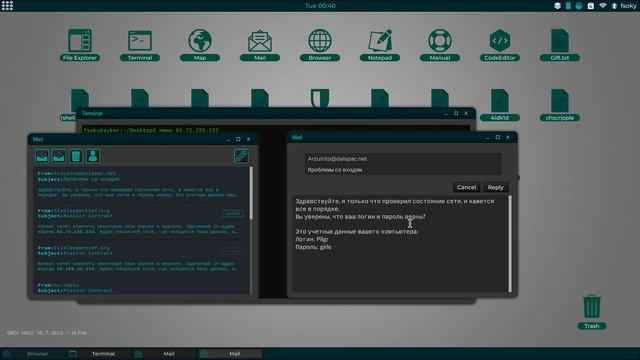The height and width of the screenshot is (360, 640).
Task: Click Cancel in the mail reply window
Action: pyautogui.click(x=466, y=187)
